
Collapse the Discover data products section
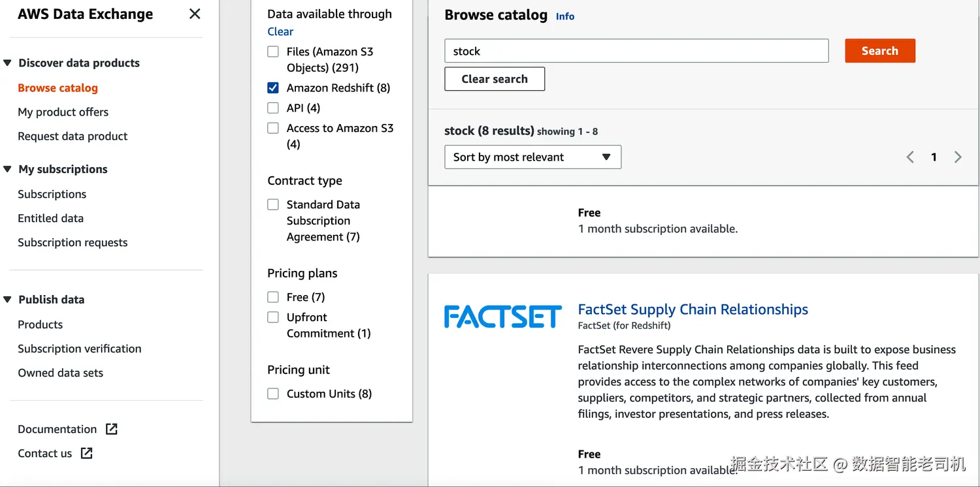[8, 63]
